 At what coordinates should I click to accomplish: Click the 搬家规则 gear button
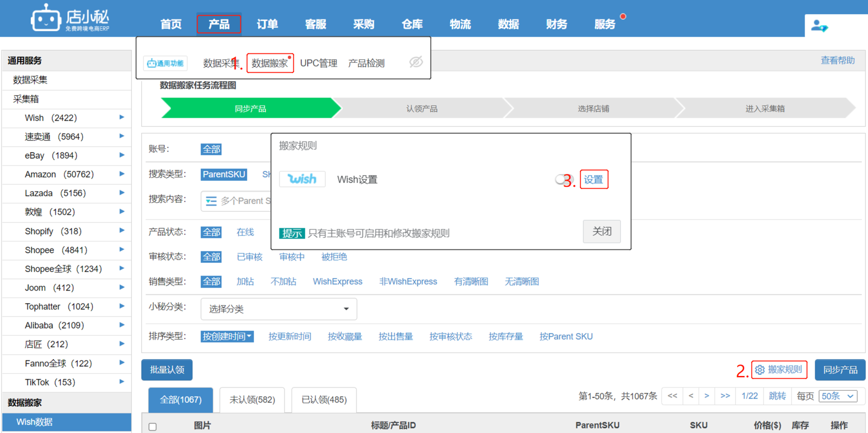coord(779,369)
